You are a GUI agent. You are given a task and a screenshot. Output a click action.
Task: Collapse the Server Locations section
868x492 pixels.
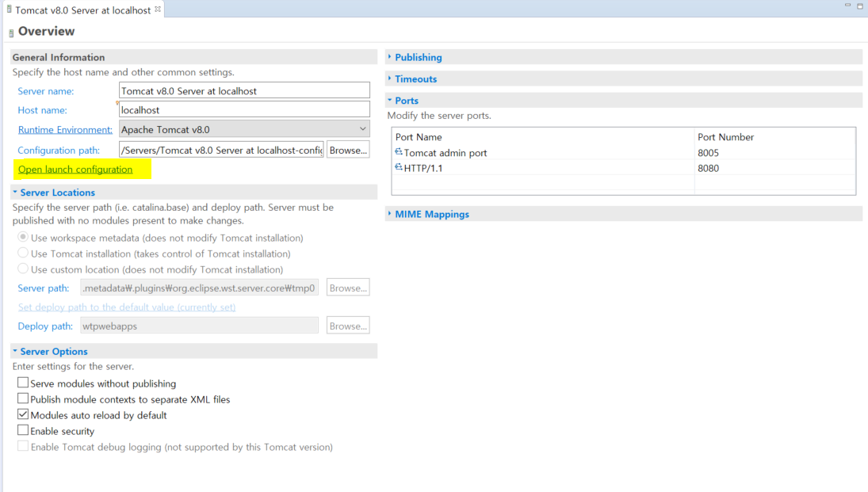(15, 192)
